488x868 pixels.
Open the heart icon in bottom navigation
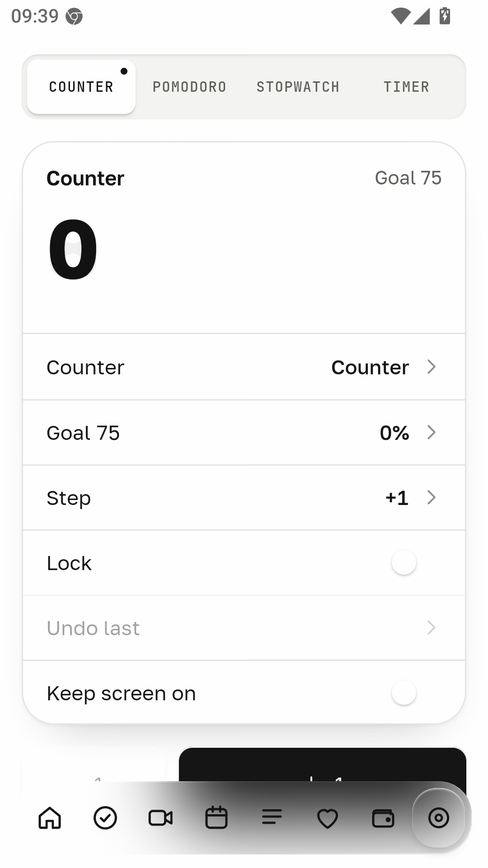327,818
